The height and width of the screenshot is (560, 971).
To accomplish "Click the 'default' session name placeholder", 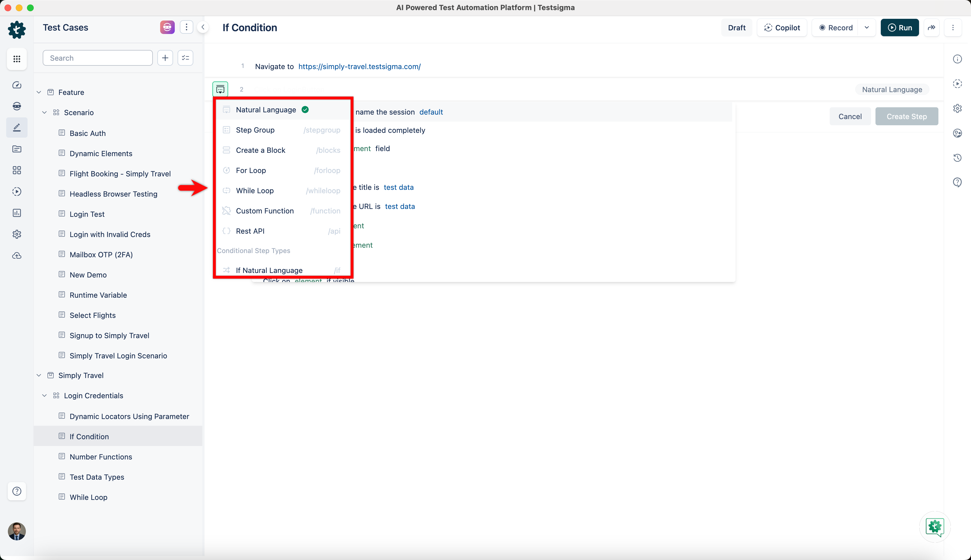I will tap(431, 112).
